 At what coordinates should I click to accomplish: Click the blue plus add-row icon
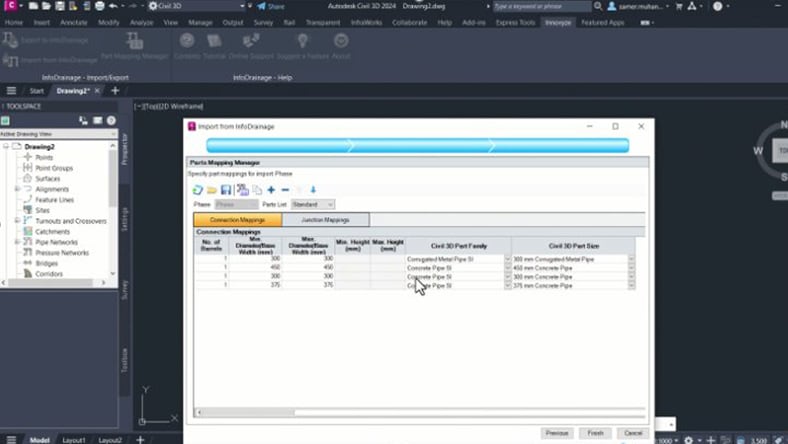(271, 190)
